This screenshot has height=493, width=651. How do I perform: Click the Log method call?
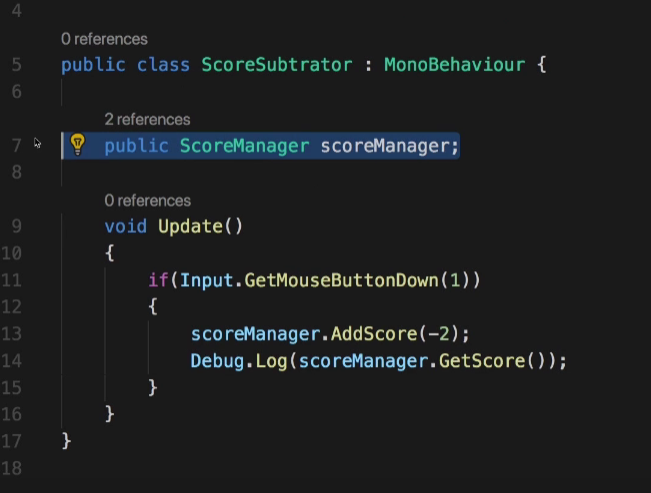click(x=272, y=361)
